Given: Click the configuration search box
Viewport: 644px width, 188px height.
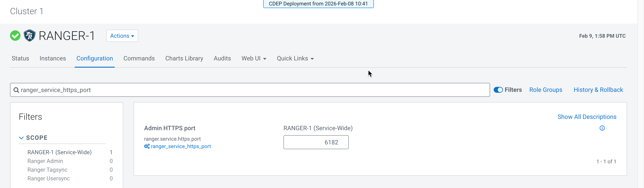Looking at the screenshot, I should point(250,90).
